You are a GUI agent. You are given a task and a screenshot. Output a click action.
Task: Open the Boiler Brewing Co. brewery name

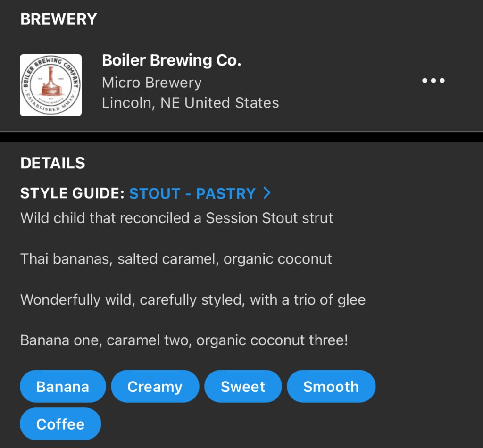tap(172, 60)
